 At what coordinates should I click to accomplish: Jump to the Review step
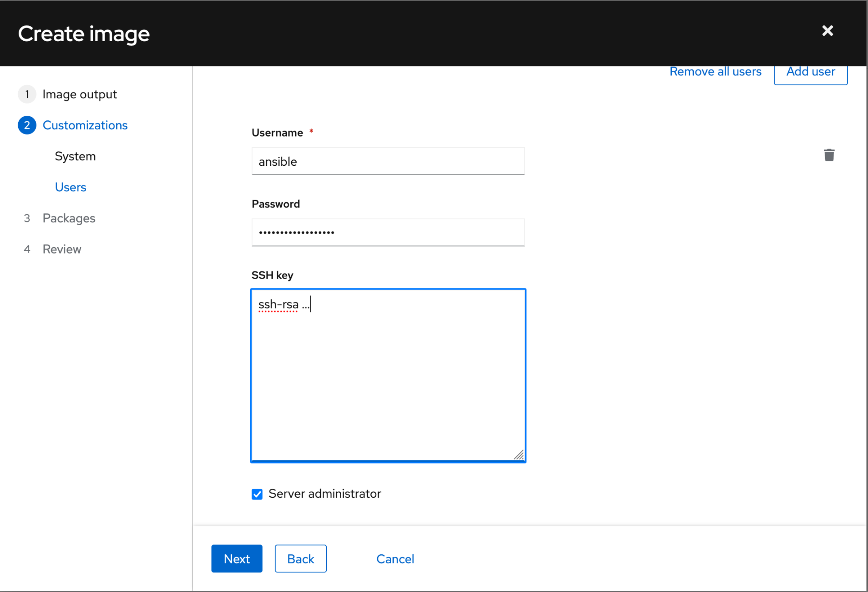pyautogui.click(x=62, y=249)
